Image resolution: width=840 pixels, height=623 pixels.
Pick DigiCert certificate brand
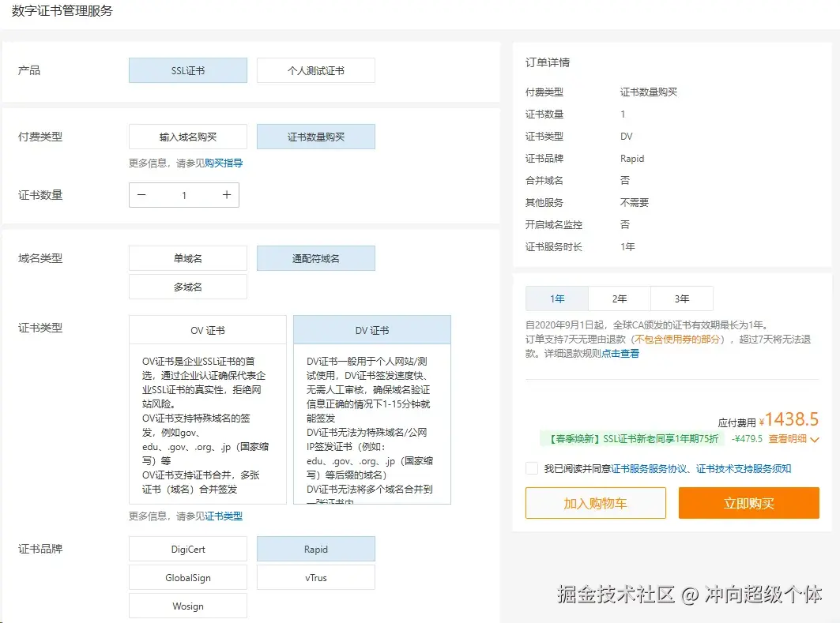coord(188,549)
